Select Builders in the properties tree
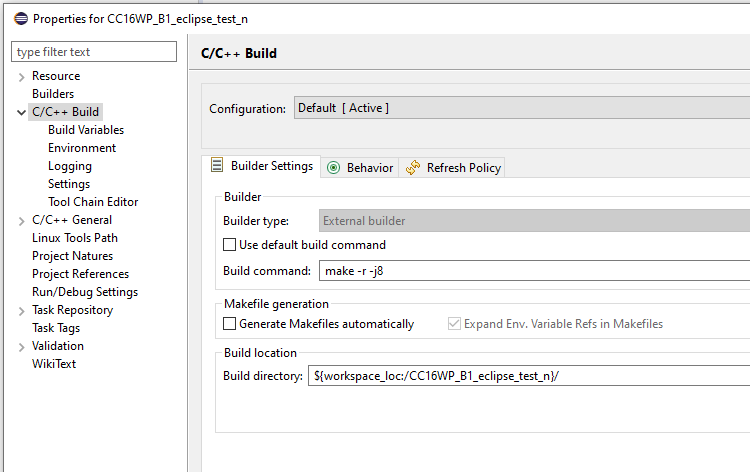The image size is (750, 472). tap(53, 94)
